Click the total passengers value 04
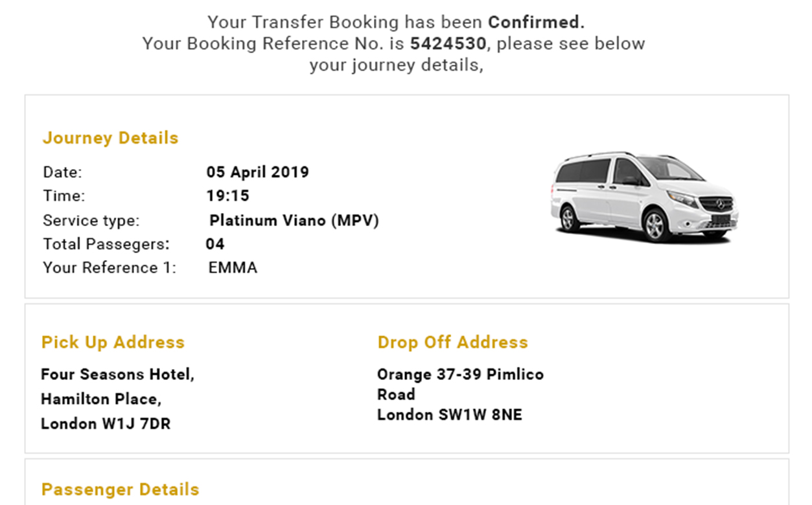 pos(215,244)
